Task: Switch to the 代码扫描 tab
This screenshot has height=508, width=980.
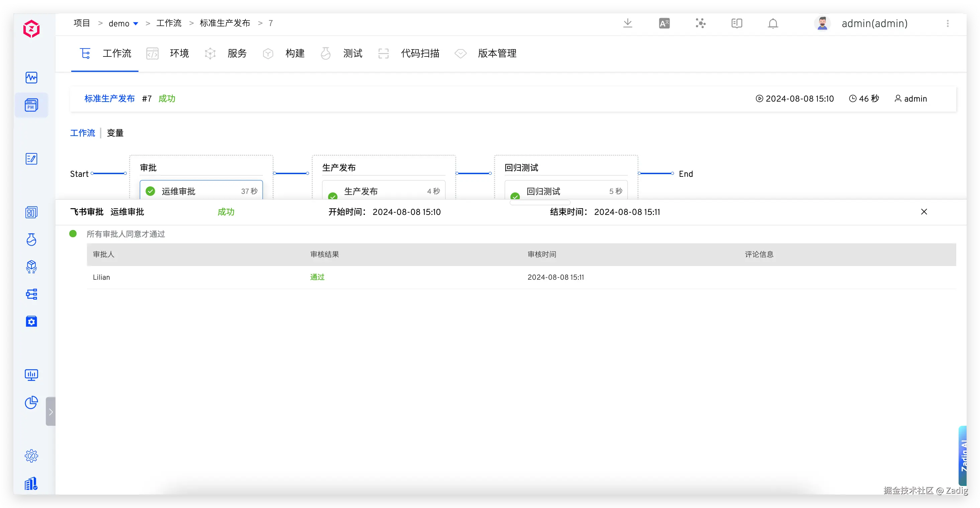Action: pyautogui.click(x=420, y=53)
